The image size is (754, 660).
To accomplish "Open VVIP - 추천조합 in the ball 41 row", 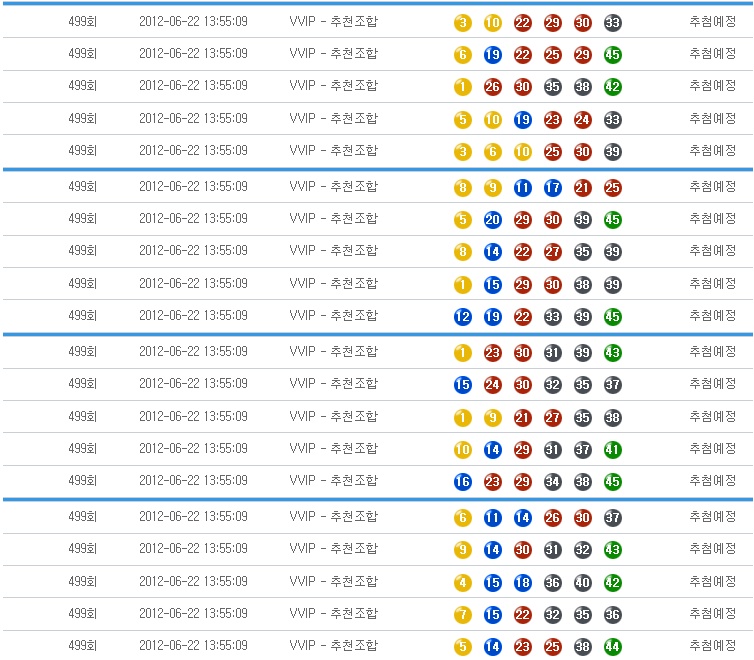I will [x=333, y=448].
